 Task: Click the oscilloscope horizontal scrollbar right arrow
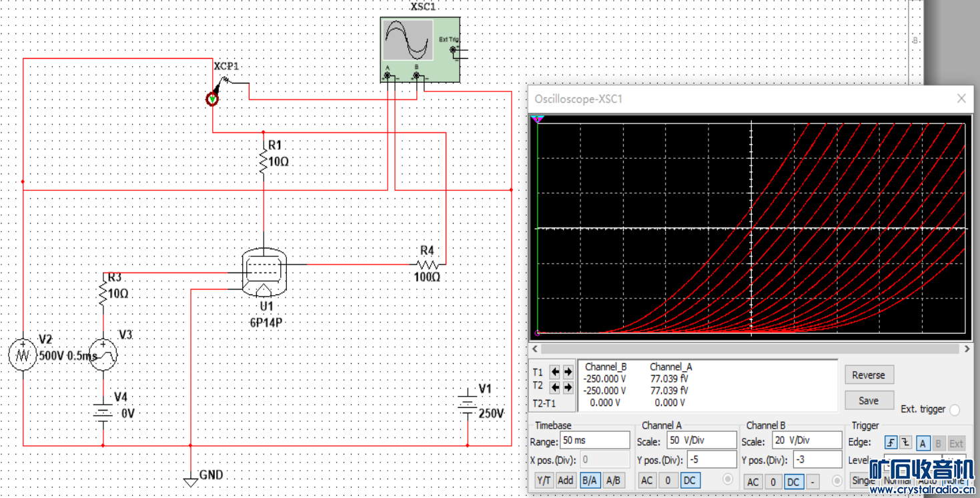coord(967,349)
